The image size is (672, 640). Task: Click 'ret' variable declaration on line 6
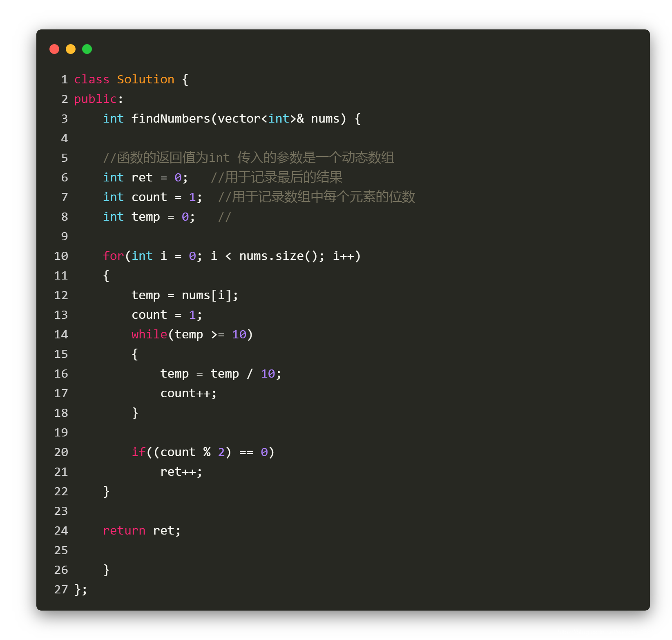142,177
